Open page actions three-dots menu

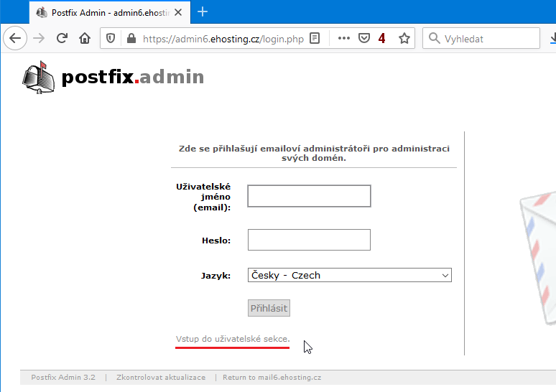point(344,38)
